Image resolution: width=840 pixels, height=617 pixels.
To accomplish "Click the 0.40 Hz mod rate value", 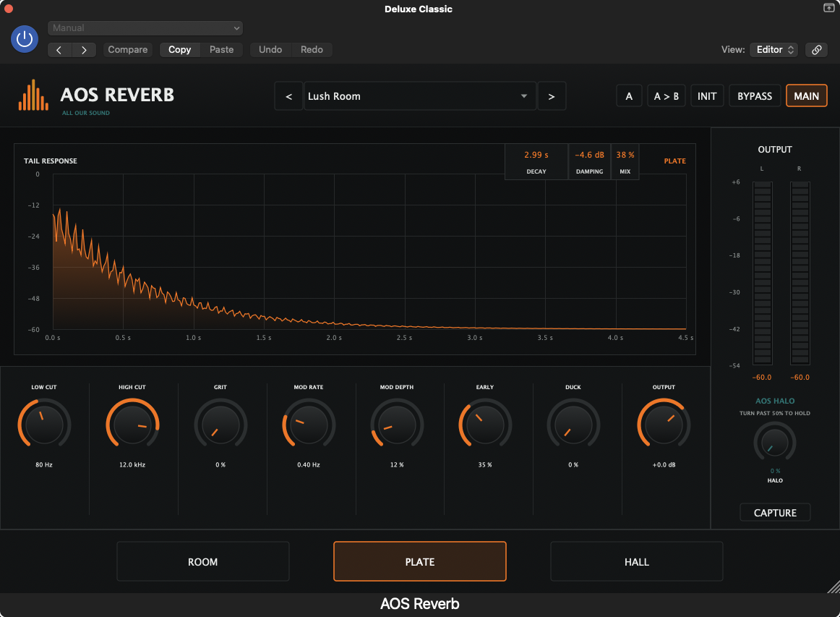I will 309,465.
